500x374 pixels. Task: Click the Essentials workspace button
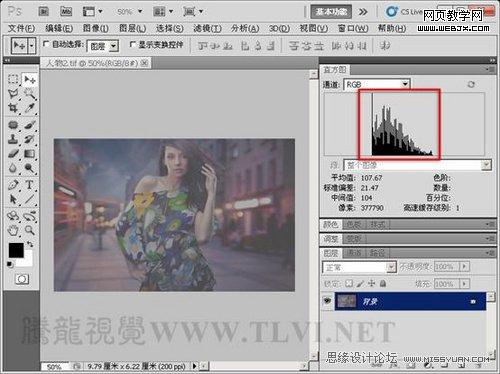point(331,12)
